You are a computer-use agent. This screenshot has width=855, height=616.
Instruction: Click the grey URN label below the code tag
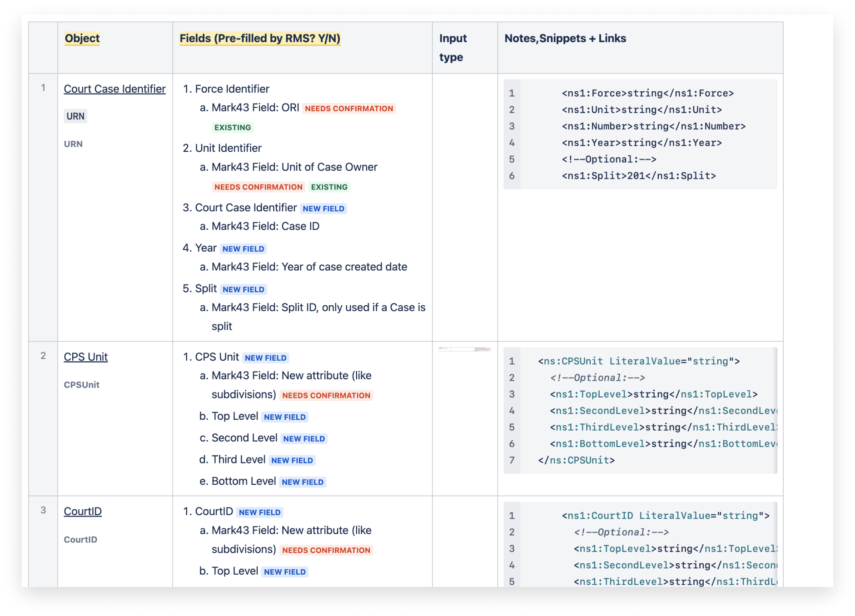pos(73,144)
